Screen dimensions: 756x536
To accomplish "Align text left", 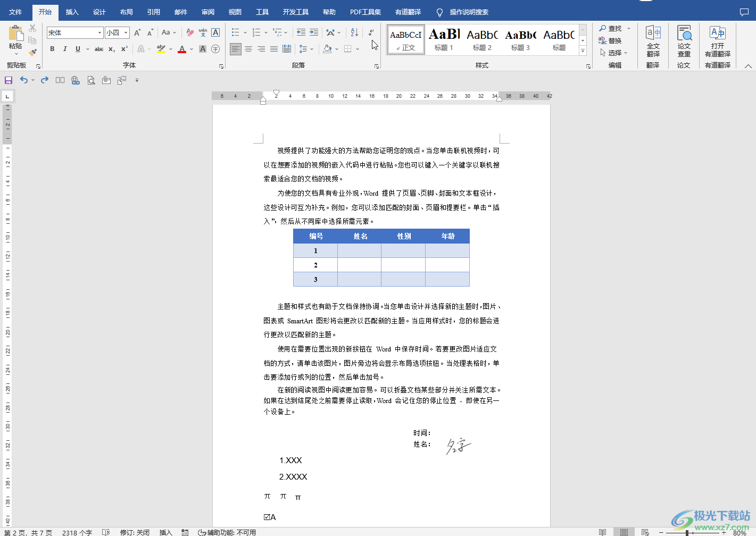I will [236, 49].
